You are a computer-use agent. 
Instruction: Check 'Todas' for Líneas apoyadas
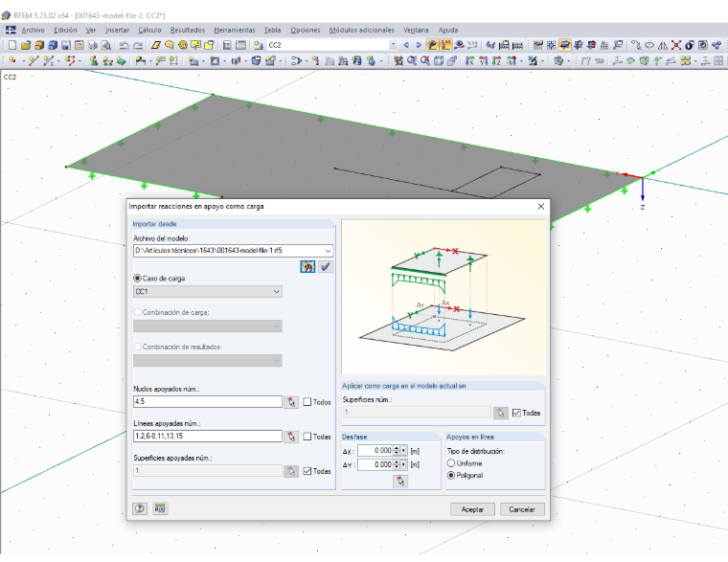307,437
